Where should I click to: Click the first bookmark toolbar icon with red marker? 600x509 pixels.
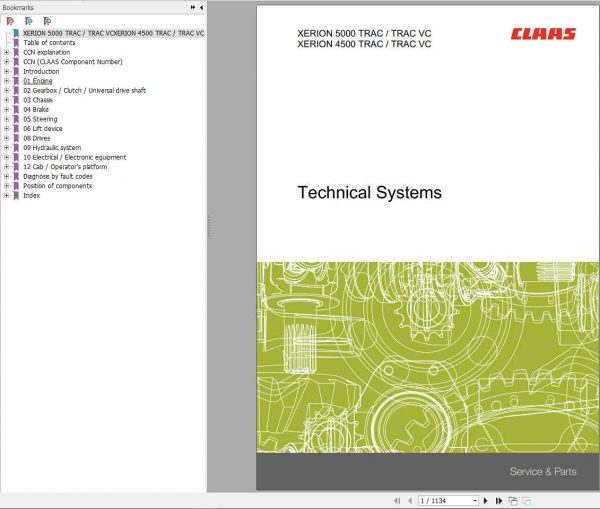tap(10, 21)
